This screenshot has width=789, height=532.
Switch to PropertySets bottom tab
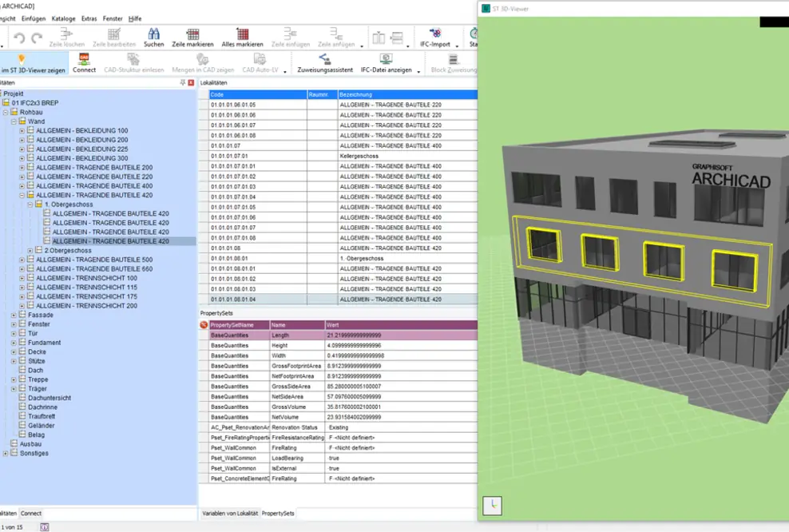(278, 514)
